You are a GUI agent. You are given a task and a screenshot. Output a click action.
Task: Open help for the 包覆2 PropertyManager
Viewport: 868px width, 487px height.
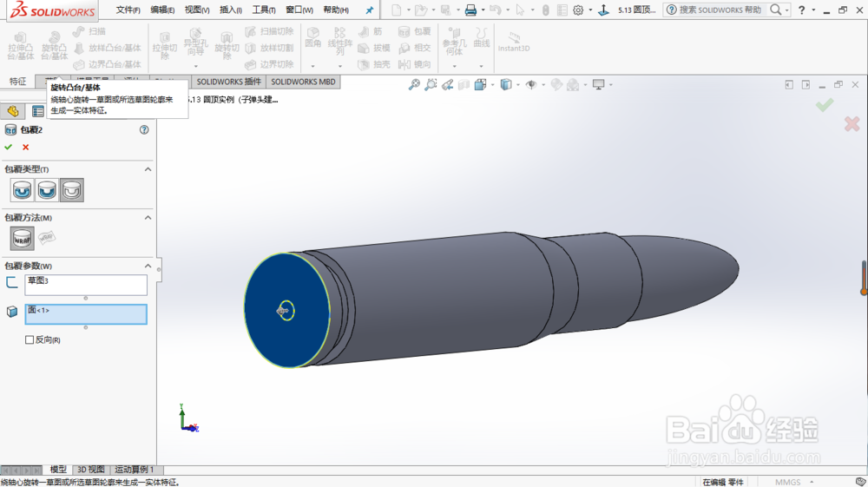[x=144, y=129]
